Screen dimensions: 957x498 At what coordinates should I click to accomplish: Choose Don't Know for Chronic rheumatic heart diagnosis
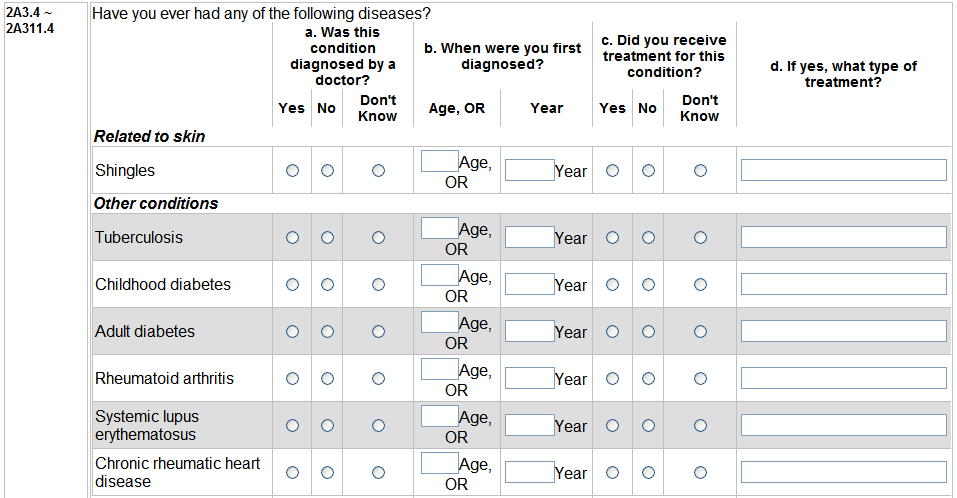(x=378, y=473)
